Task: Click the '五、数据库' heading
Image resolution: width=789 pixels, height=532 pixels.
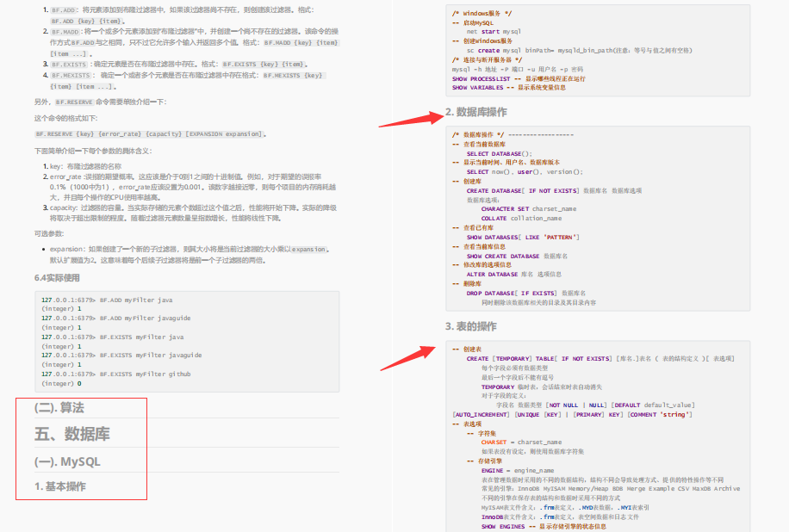Action: pos(72,434)
